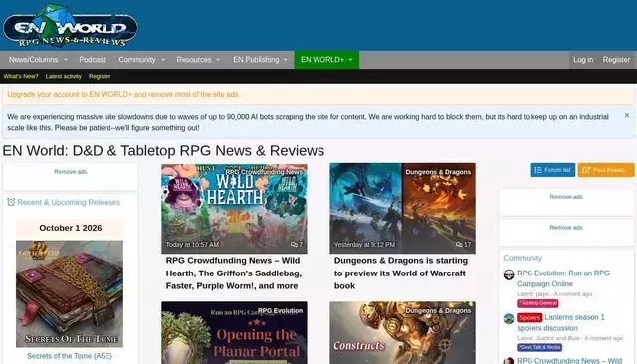
Task: Expand the News/Columns dropdown arrow
Action: (66, 60)
